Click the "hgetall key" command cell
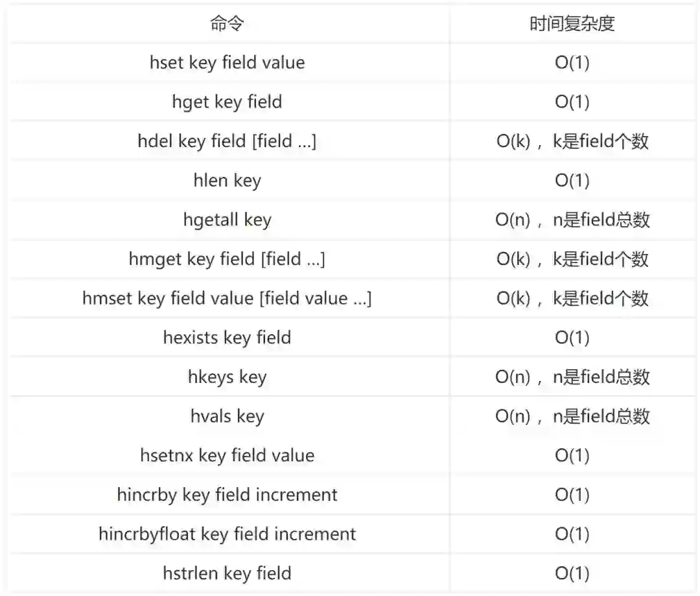The height and width of the screenshot is (596, 700). pyautogui.click(x=227, y=220)
